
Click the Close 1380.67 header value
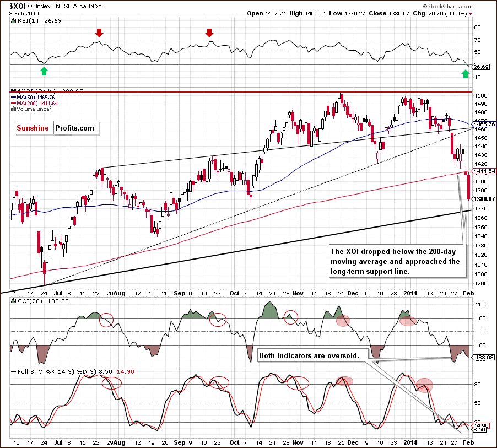click(x=389, y=13)
